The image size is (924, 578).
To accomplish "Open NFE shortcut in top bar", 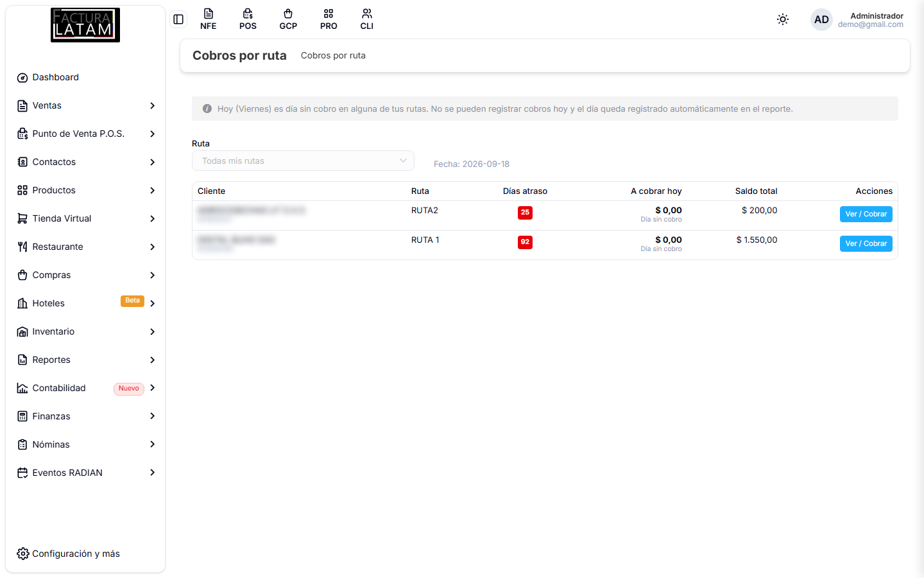I will (x=208, y=19).
